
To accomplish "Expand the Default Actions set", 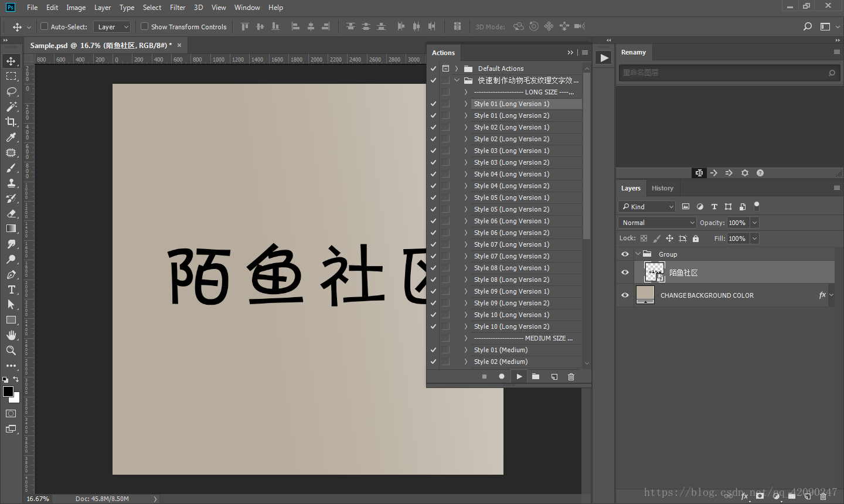I will point(457,69).
